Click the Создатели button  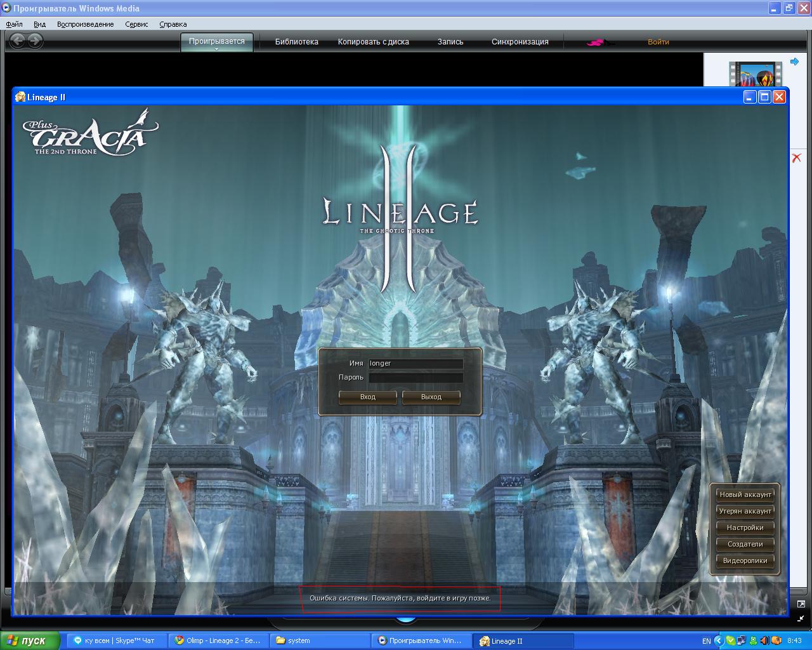tap(745, 544)
